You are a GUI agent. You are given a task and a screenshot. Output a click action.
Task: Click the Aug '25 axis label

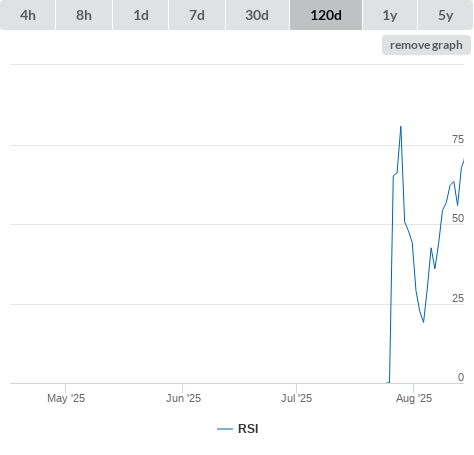tap(414, 398)
